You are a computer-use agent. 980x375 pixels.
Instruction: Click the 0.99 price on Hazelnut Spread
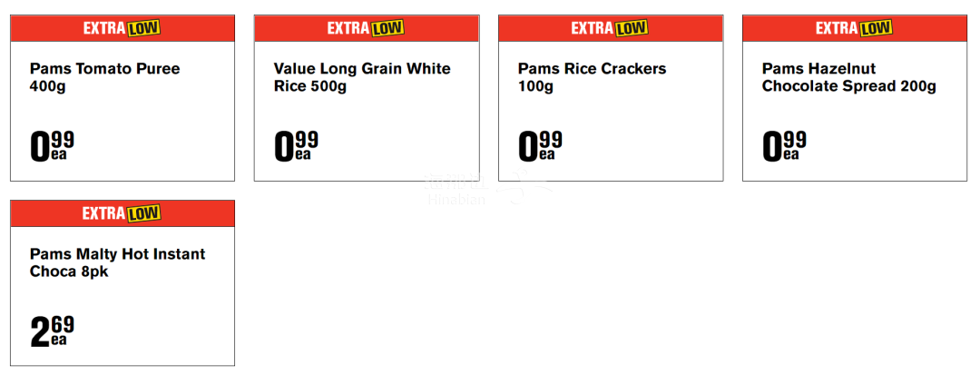coord(784,147)
